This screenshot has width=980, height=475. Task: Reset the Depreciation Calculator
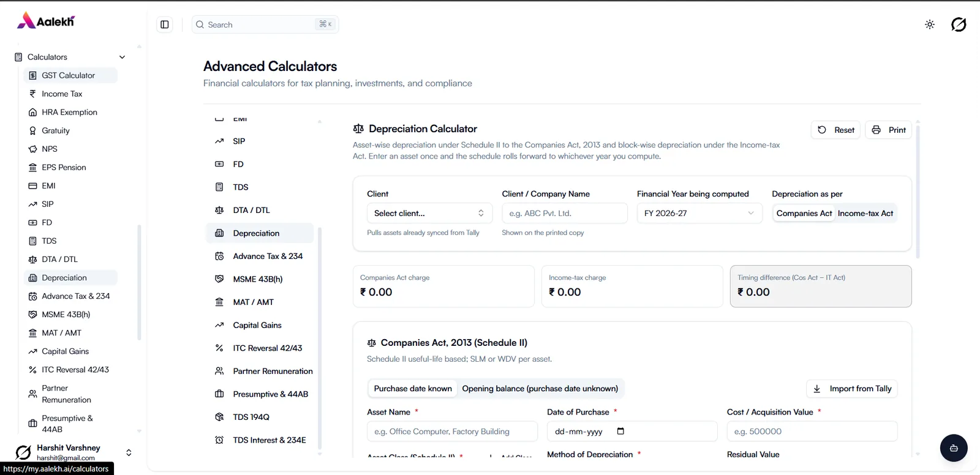[x=836, y=130]
